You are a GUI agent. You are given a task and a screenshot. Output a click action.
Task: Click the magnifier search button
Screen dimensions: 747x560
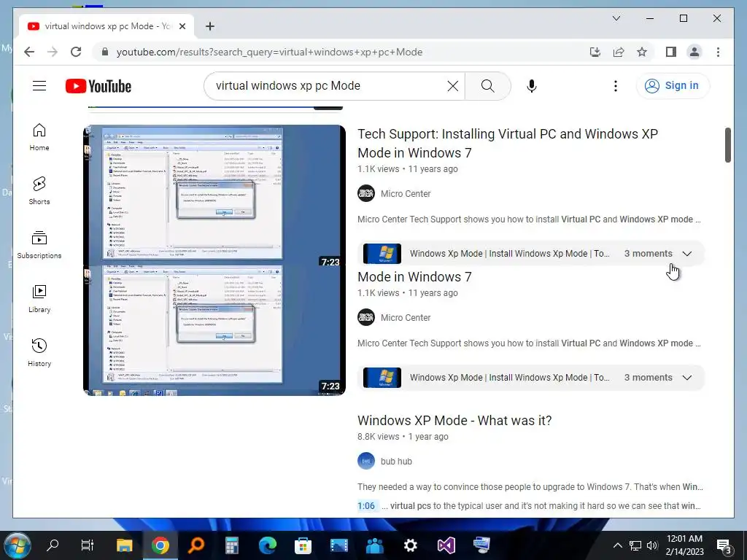487,86
